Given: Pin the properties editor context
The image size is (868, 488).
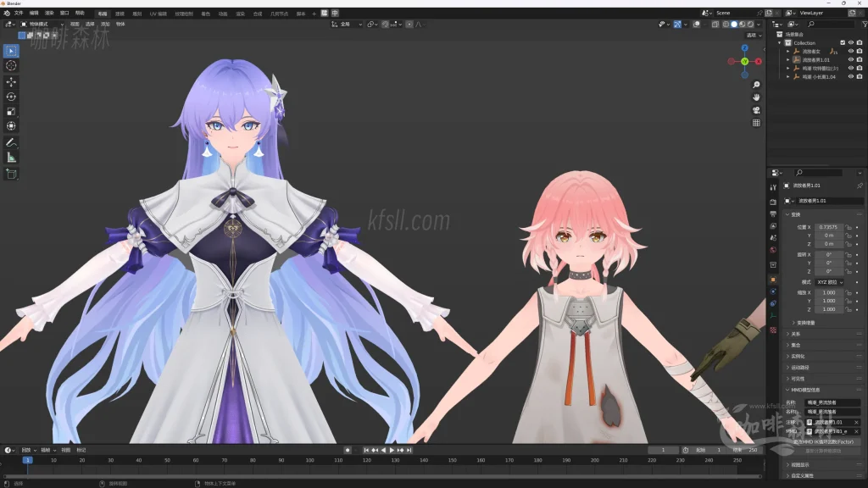Looking at the screenshot, I should (x=860, y=186).
